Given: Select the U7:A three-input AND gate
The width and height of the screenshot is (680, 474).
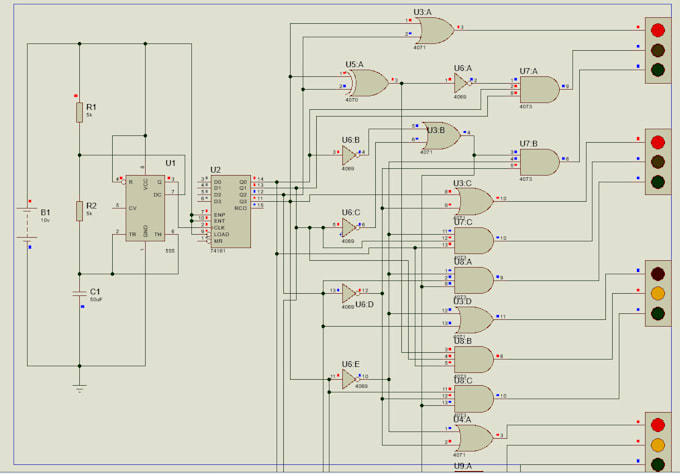Looking at the screenshot, I should point(539,89).
